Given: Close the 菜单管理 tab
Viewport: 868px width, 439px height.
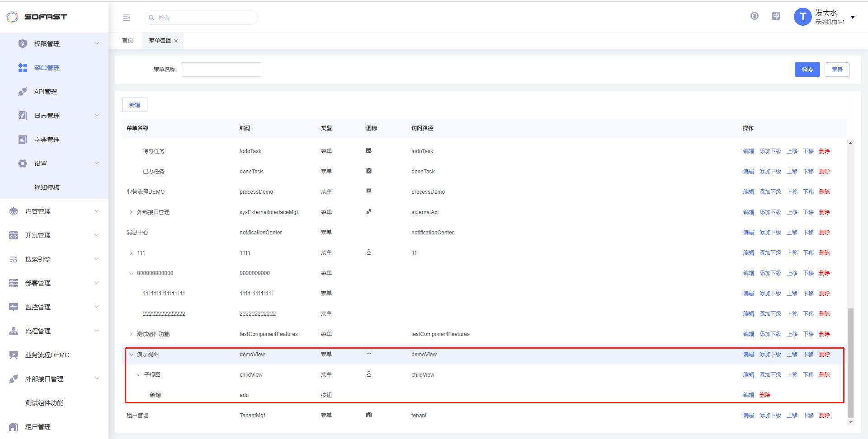Looking at the screenshot, I should 176,41.
